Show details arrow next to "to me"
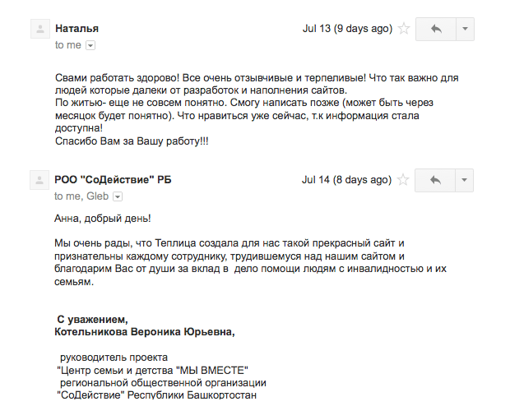The height and width of the screenshot is (420, 510). tap(90, 45)
